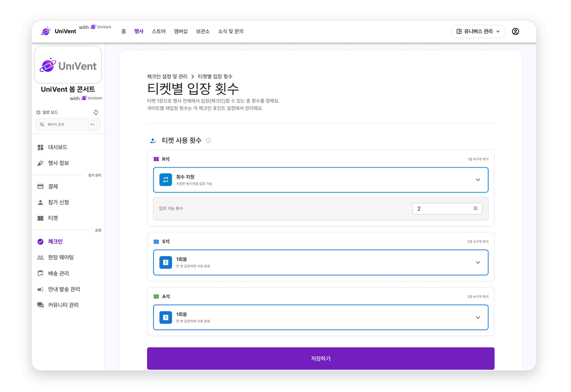Open 스토어 in top navigation
This screenshot has height=392, width=571.
pos(159,31)
